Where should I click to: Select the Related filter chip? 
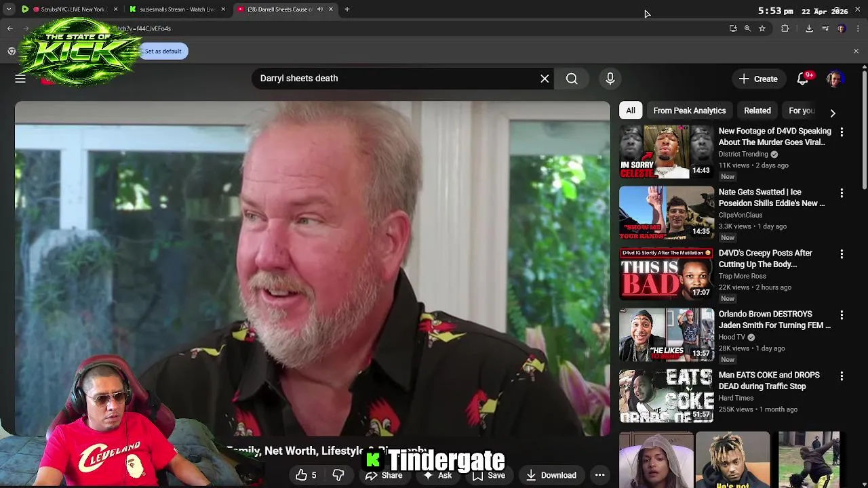pos(757,110)
